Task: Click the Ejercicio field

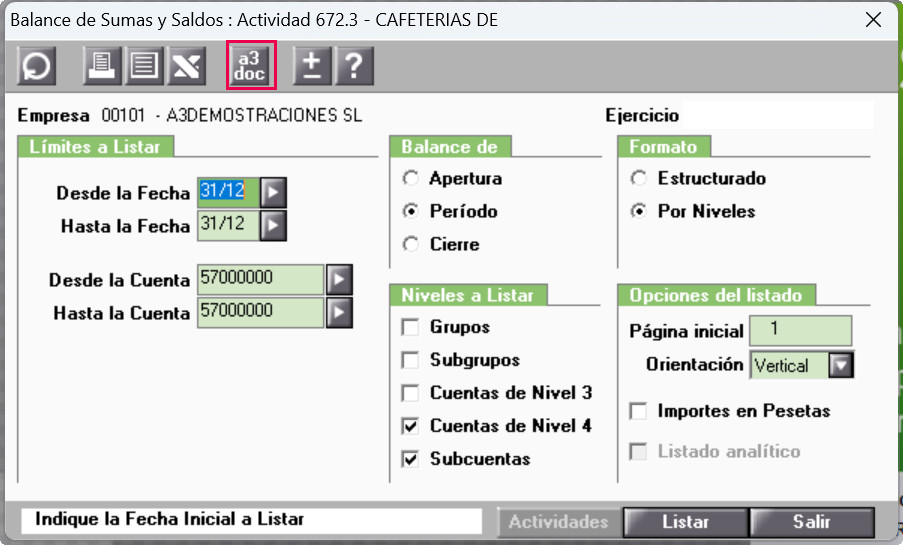Action: click(x=779, y=115)
